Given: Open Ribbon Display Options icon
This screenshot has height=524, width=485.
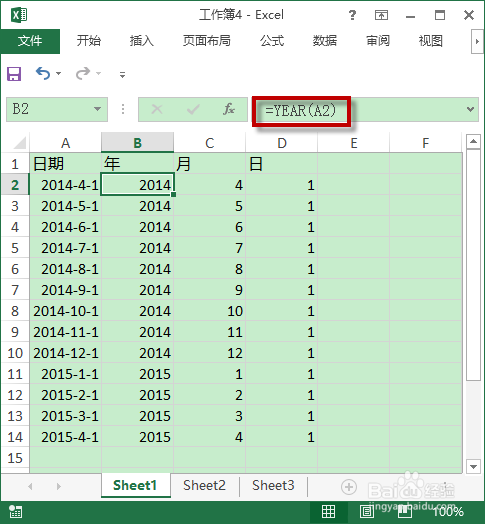Looking at the screenshot, I should [x=381, y=15].
